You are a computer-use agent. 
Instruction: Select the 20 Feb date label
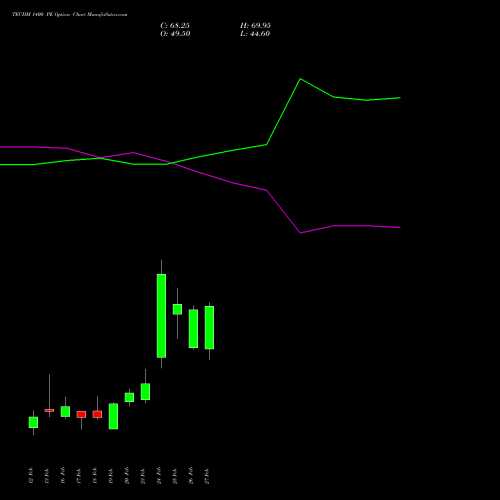(127, 476)
